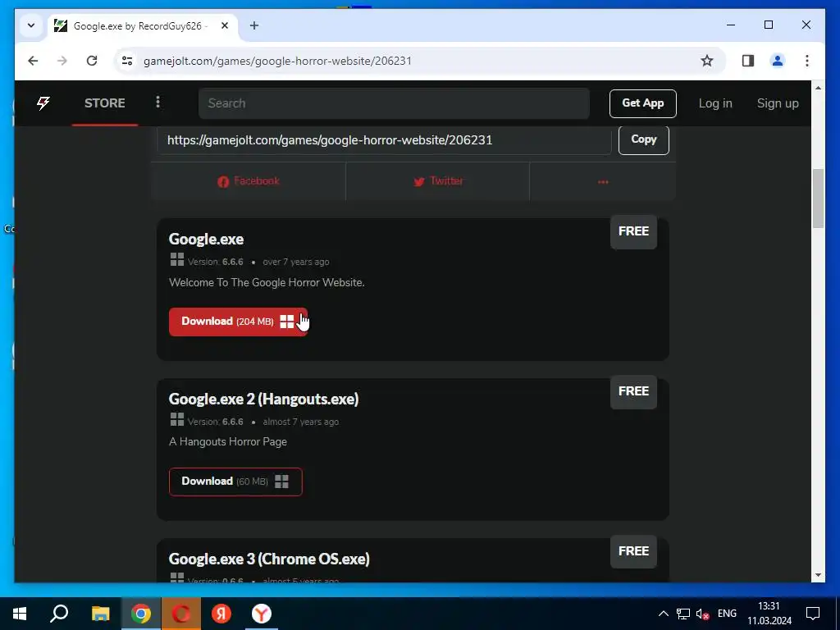Show hidden system tray icons
Screen dimensions: 840x630
(663, 614)
